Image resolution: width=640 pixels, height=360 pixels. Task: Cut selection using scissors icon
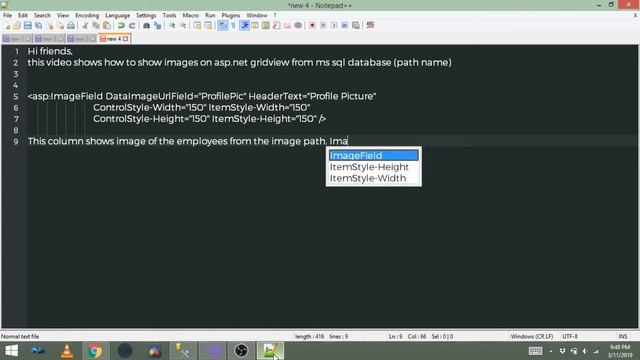coord(85,26)
